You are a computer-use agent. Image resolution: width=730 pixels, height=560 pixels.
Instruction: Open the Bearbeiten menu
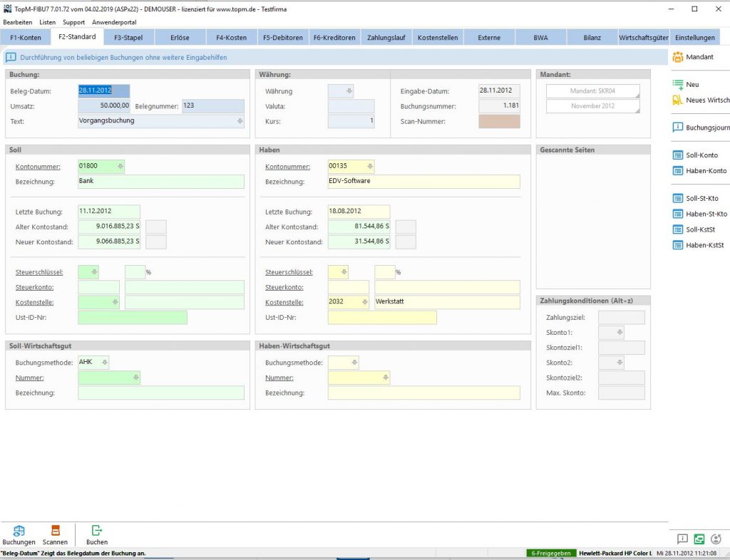pyautogui.click(x=19, y=22)
